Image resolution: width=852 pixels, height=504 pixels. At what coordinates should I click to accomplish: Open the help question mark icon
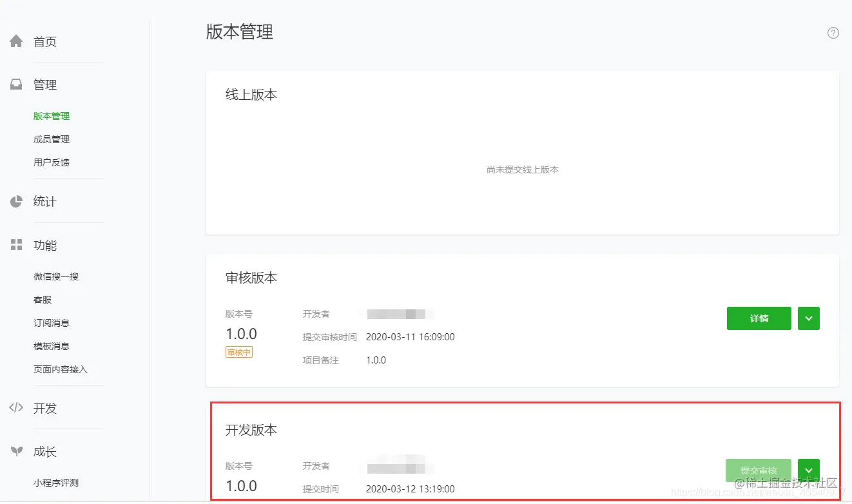833,32
